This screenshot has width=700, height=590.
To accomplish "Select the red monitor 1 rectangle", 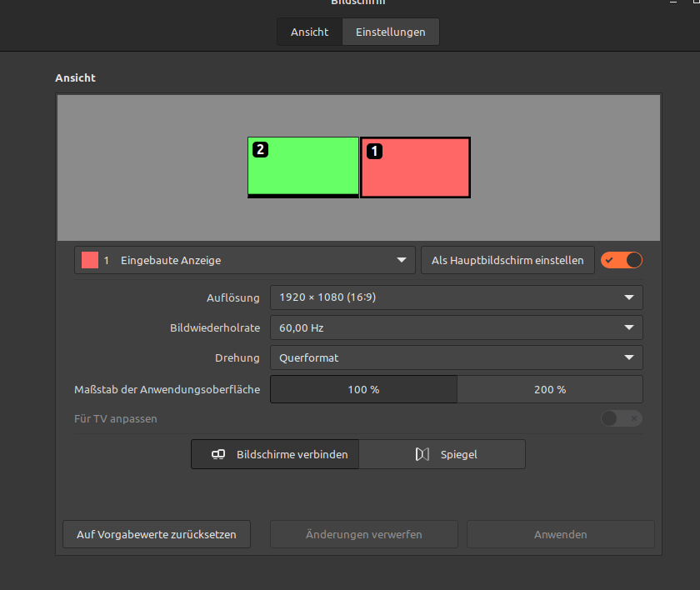I will (415, 167).
